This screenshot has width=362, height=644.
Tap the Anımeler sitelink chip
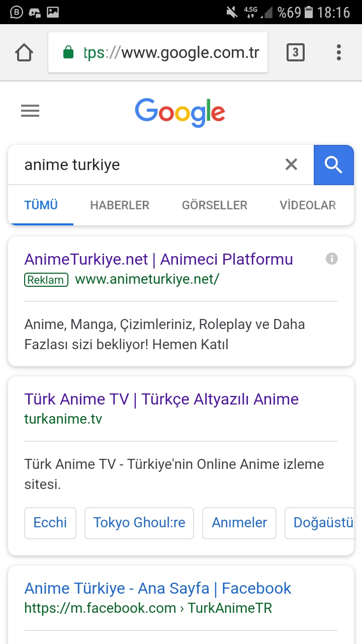239,523
